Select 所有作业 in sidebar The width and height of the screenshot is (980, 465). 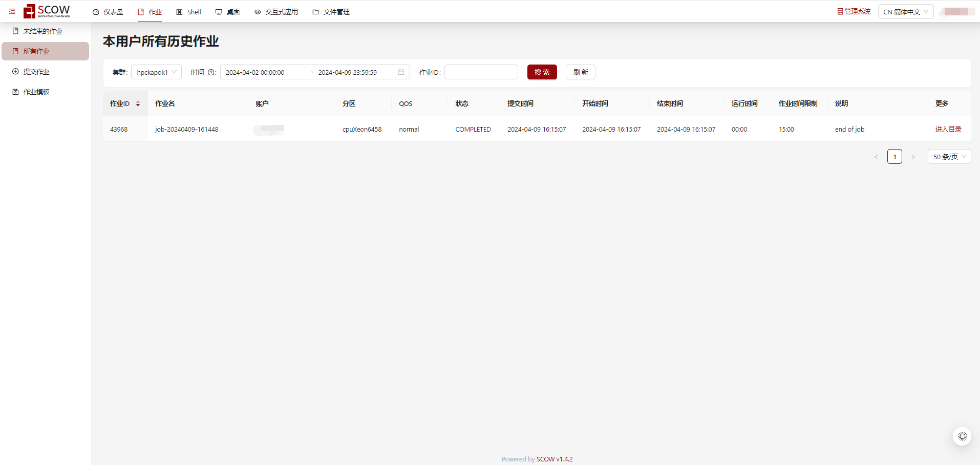click(45, 51)
